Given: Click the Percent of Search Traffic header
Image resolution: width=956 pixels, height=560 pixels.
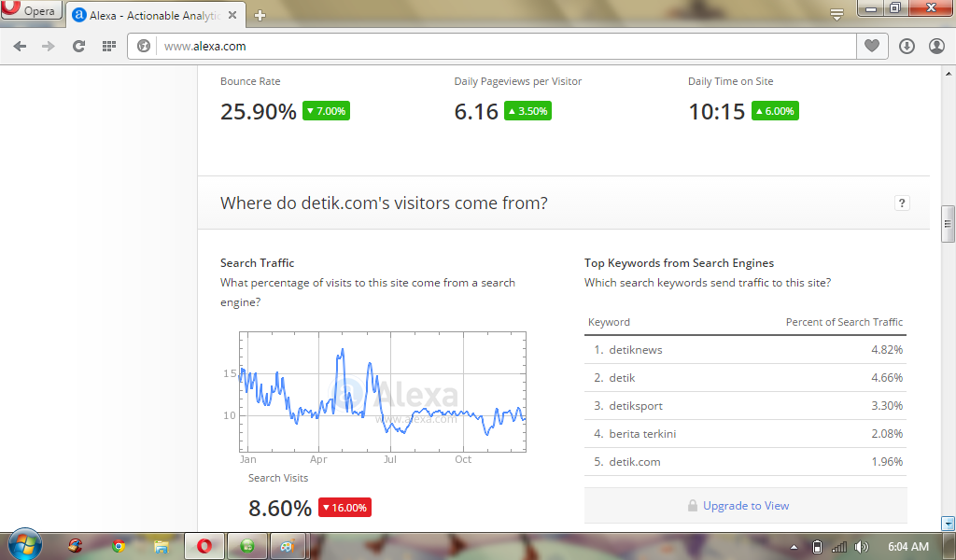Looking at the screenshot, I should (844, 322).
